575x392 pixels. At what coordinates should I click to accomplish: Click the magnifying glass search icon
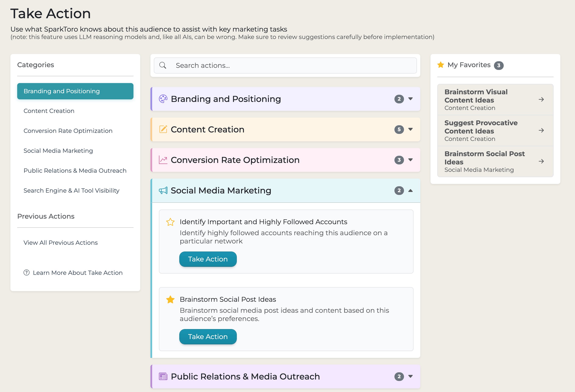click(x=163, y=65)
